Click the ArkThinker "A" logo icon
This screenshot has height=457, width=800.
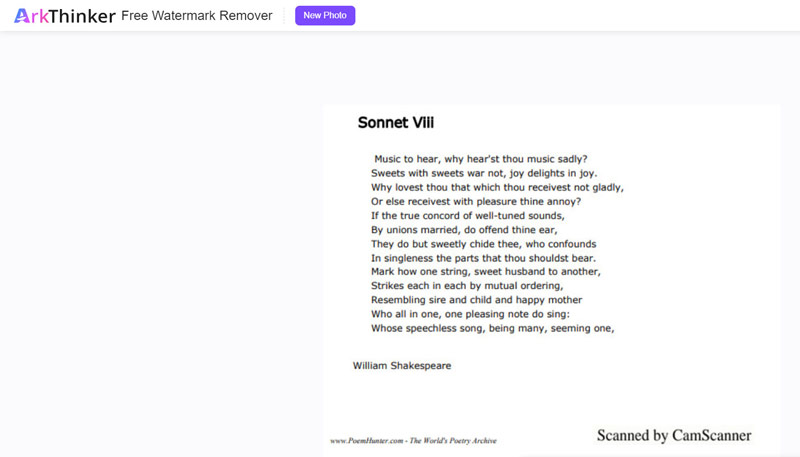(x=22, y=16)
